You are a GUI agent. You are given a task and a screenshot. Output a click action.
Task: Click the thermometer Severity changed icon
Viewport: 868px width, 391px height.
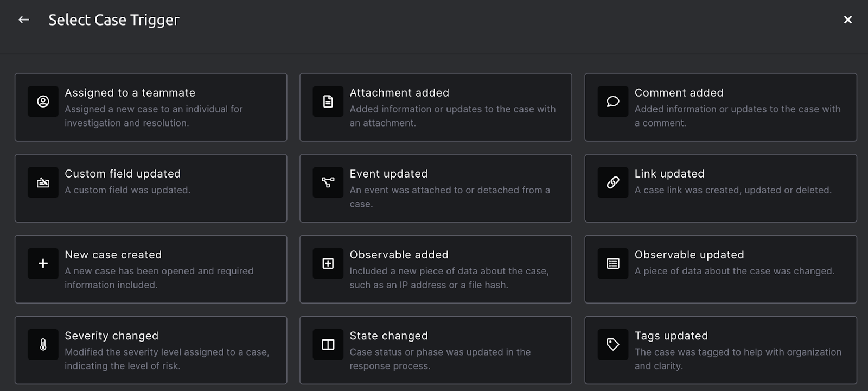pyautogui.click(x=43, y=344)
